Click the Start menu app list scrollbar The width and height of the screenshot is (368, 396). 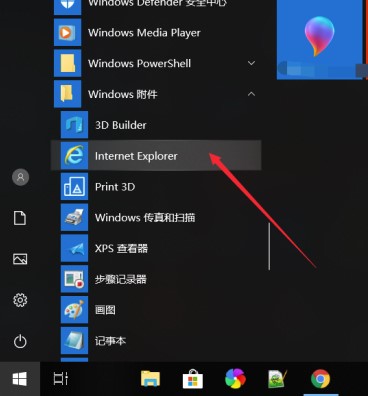[269, 246]
